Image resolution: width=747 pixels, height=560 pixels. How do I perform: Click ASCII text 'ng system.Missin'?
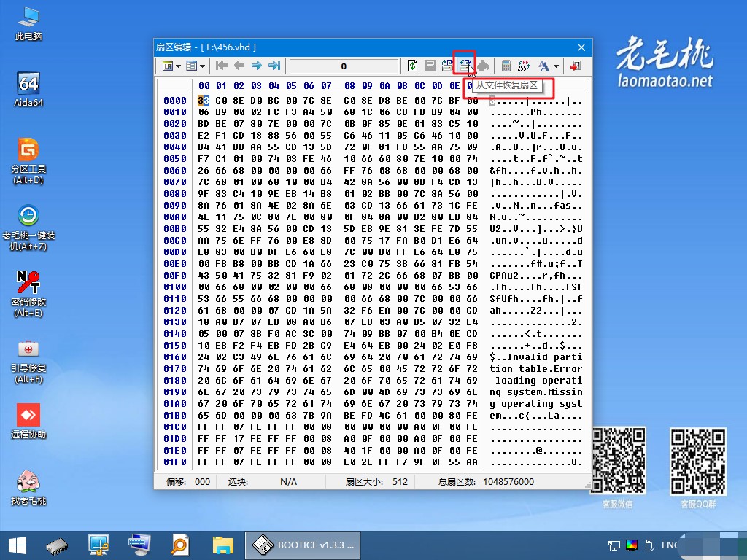536,392
